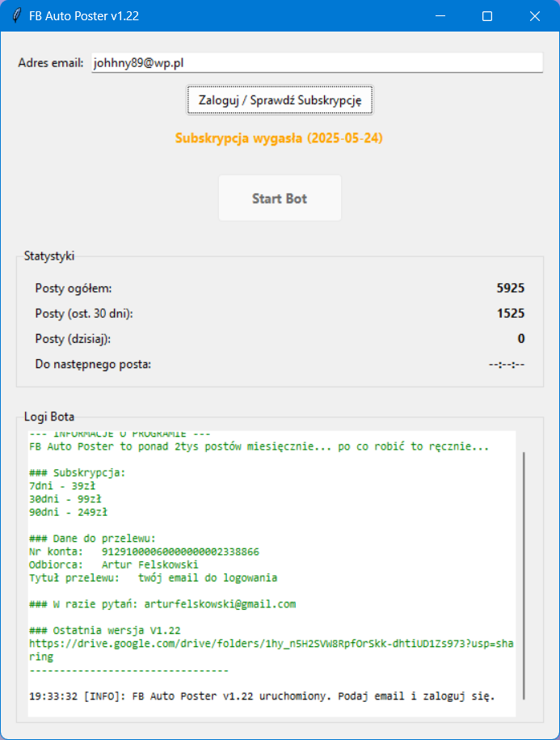Click the Do następnego posta timer value
The height and width of the screenshot is (740, 560).
[506, 364]
